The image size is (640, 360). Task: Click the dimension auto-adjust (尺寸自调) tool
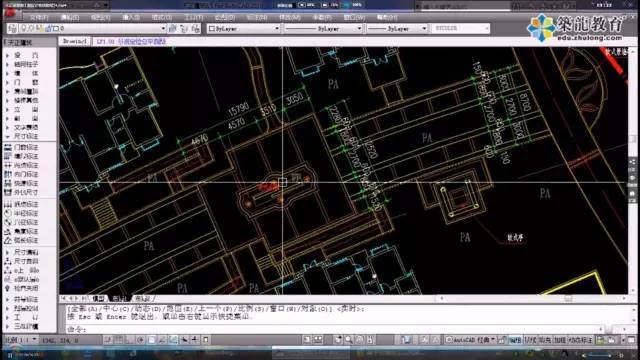click(x=22, y=261)
